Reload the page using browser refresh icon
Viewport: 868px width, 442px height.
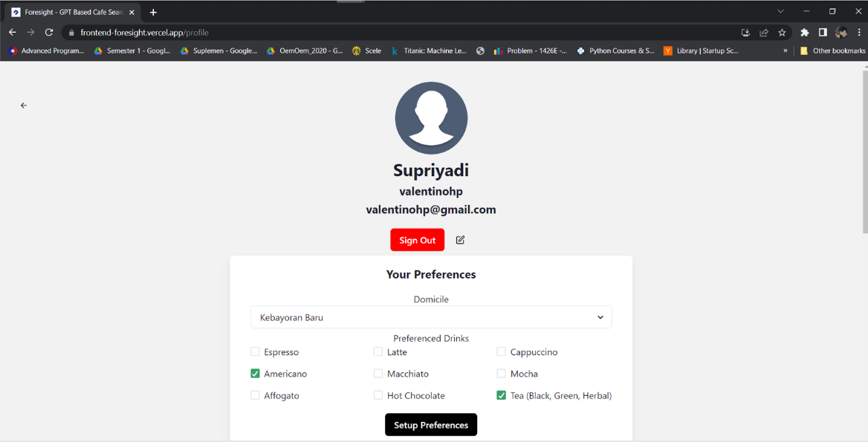pos(49,33)
